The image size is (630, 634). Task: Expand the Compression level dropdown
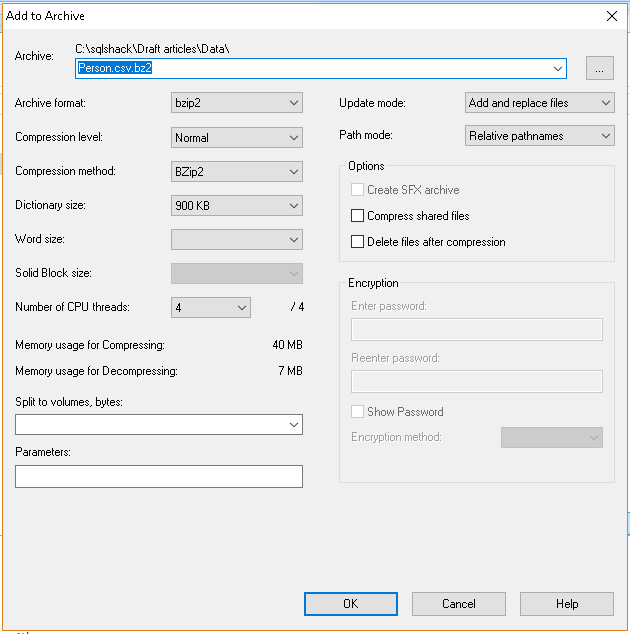click(237, 137)
